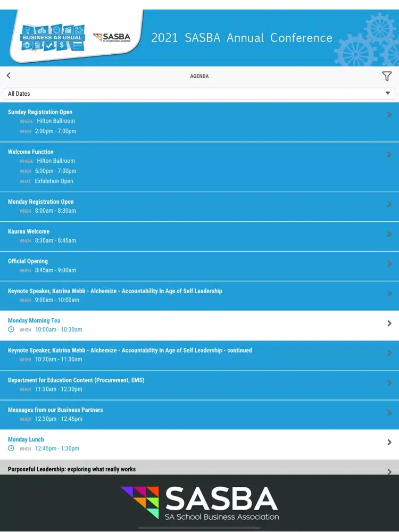
Task: Click the AGENDA page heading
Action: (x=199, y=76)
